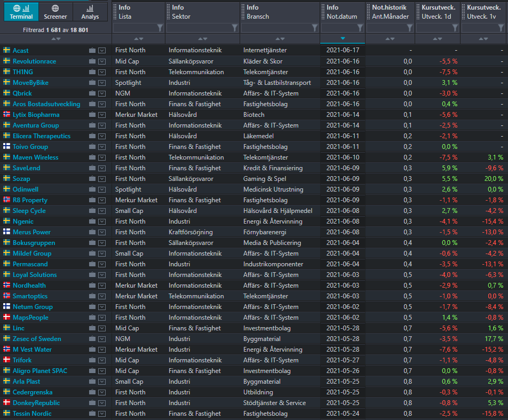
Task: Toggle sort arrows under Utveck. 1d column
Action: (x=438, y=39)
